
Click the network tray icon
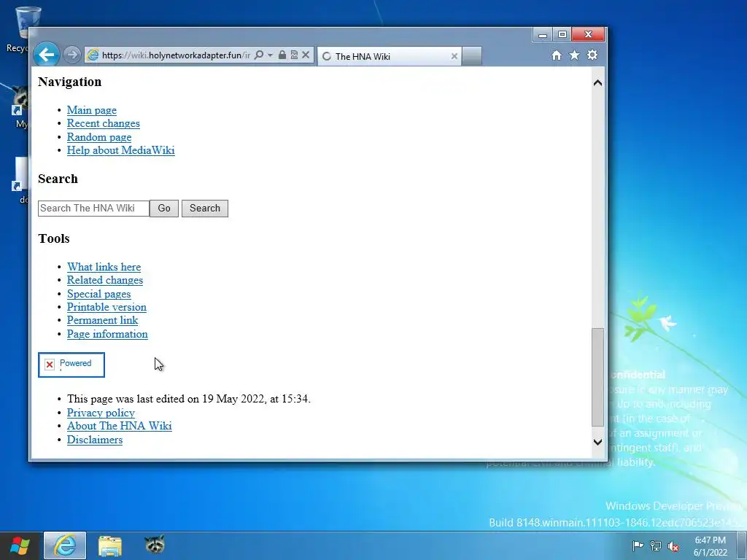click(x=656, y=546)
